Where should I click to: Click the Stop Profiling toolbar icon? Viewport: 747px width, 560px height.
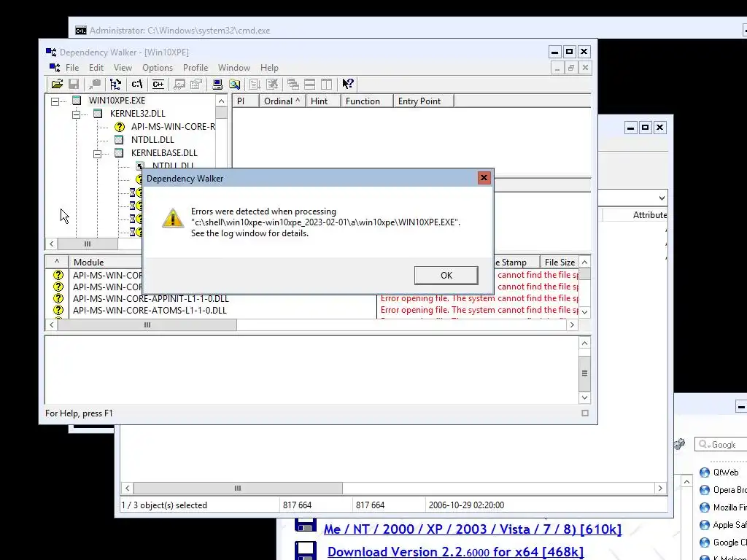click(272, 85)
